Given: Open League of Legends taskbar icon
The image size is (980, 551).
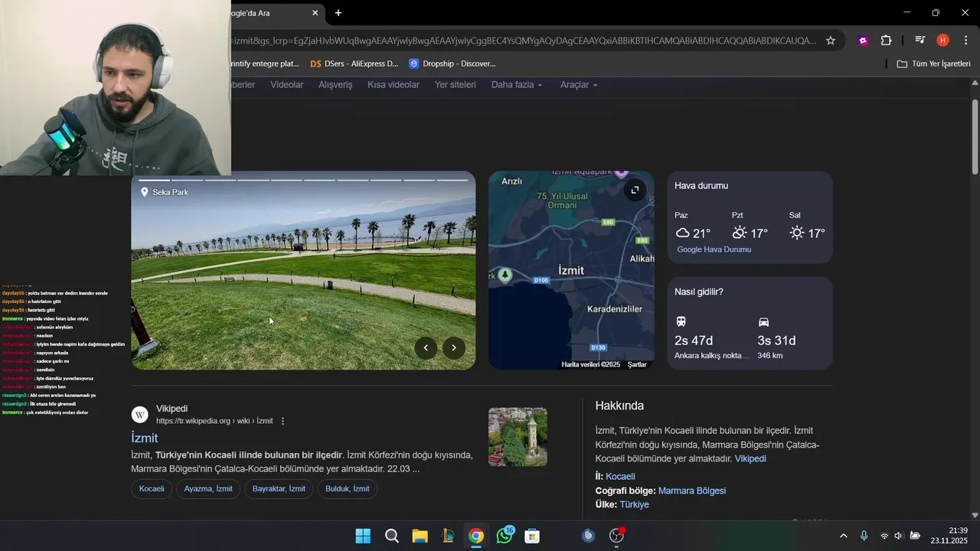Looking at the screenshot, I should pyautogui.click(x=448, y=536).
